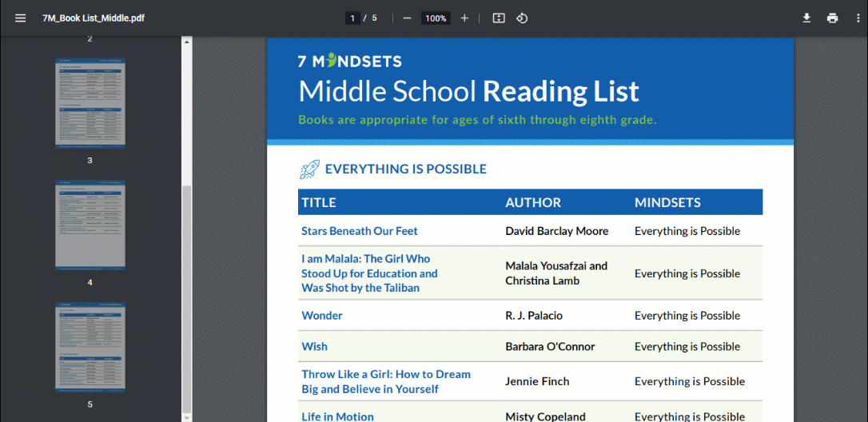
Task: Open page 5 thumbnail
Action: [x=90, y=347]
